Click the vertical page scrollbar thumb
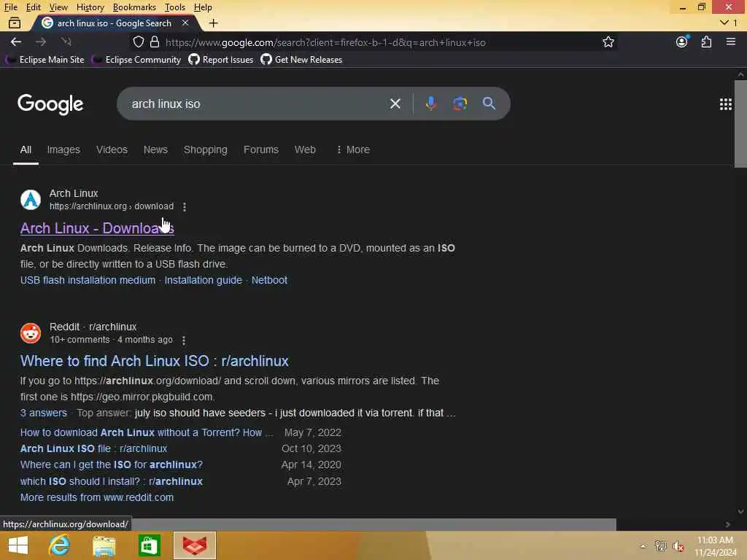Screen dimensions: 747x560 (x=740, y=124)
